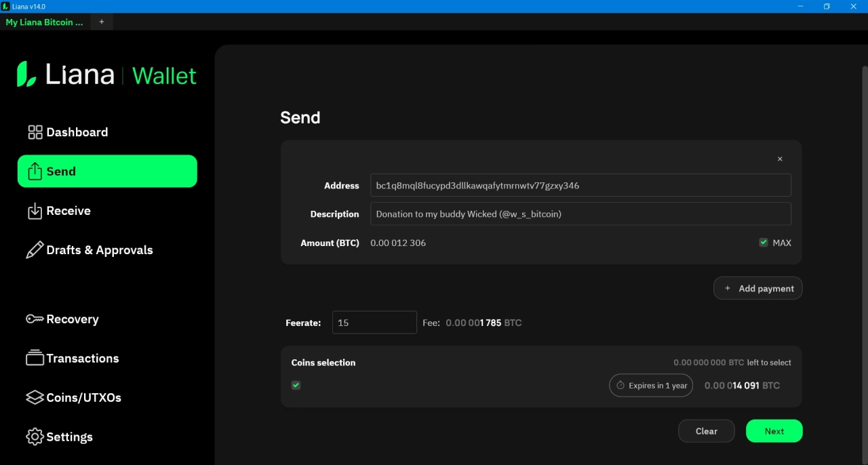Open the Dashboard menu item
This screenshot has height=465, width=868.
tap(107, 132)
